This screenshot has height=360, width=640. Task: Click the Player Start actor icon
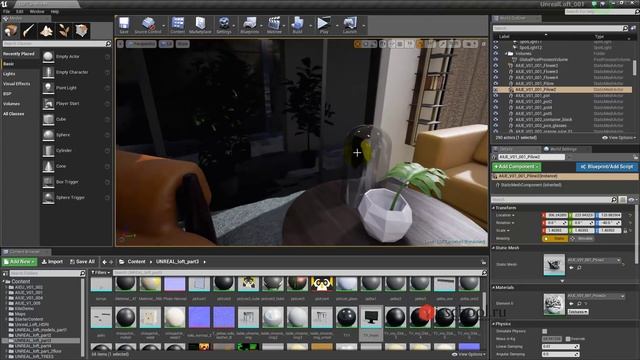pos(48,104)
